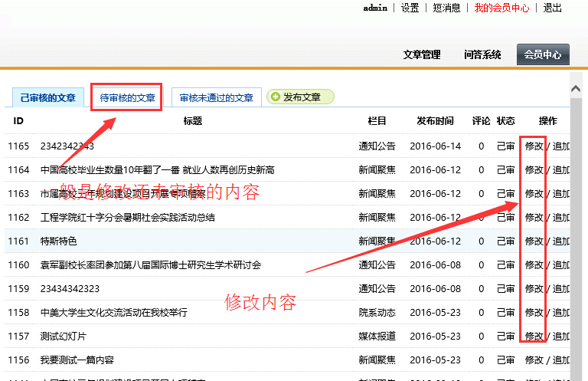Click 追加 for article 1159
Image resolution: width=588 pixels, height=381 pixels.
tap(560, 289)
